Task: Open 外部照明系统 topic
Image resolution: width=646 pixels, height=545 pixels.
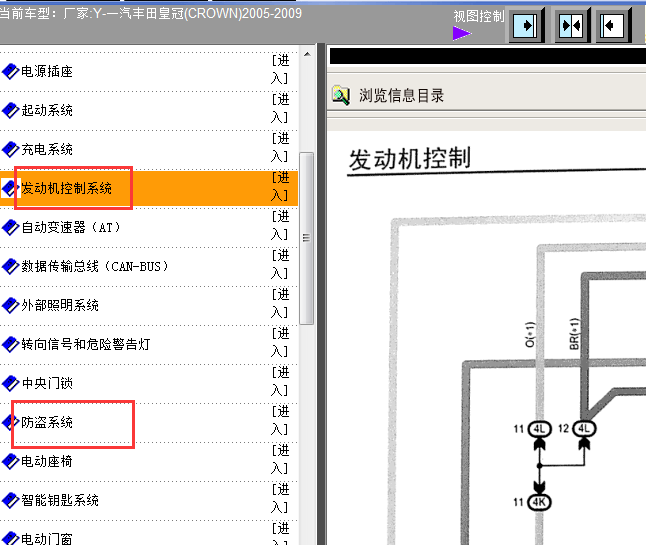Action: click(60, 305)
